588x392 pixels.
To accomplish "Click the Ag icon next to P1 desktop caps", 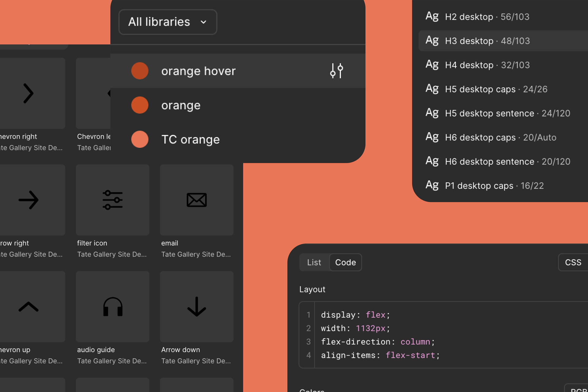I will tap(432, 185).
